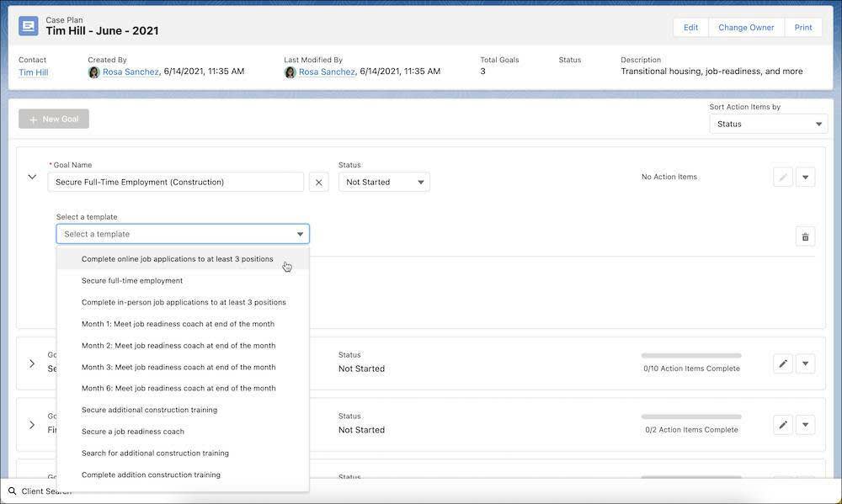Edit the goal with 0/2 Action Items
The width and height of the screenshot is (842, 504).
pos(783,425)
